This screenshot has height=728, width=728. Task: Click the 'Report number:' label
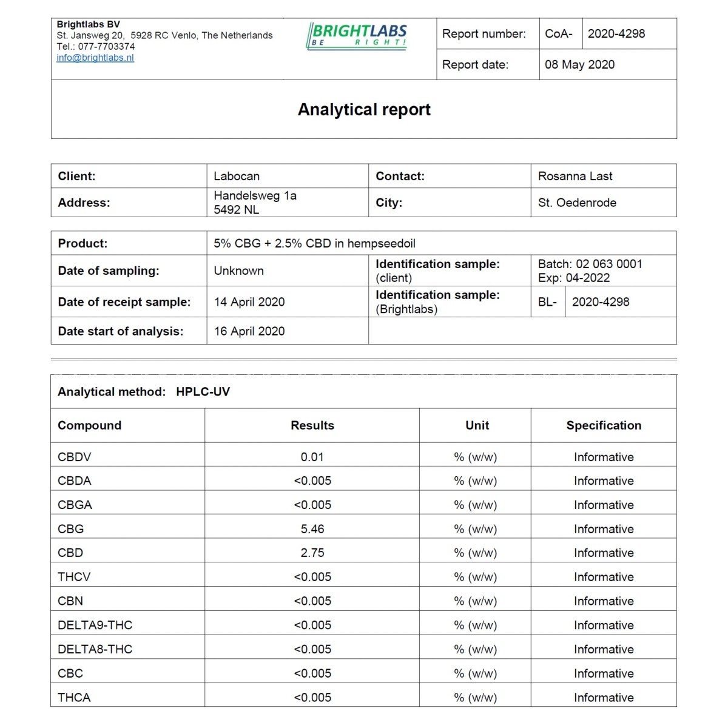tap(484, 34)
